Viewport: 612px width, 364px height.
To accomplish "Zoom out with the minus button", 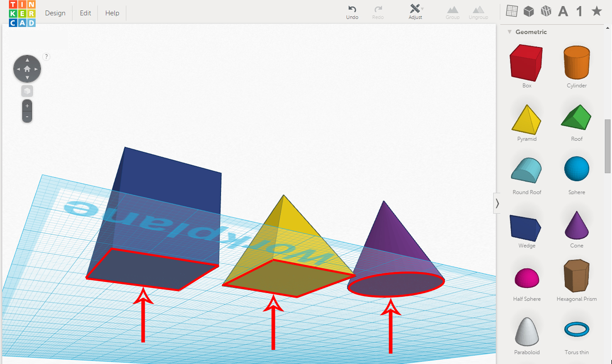I will (x=27, y=117).
